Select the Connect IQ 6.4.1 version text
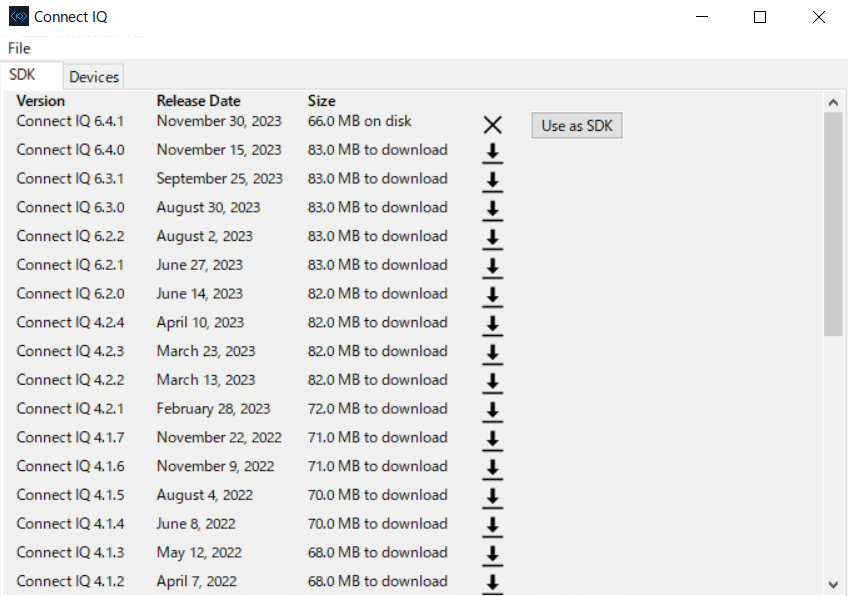This screenshot has width=848, height=596. 70,121
